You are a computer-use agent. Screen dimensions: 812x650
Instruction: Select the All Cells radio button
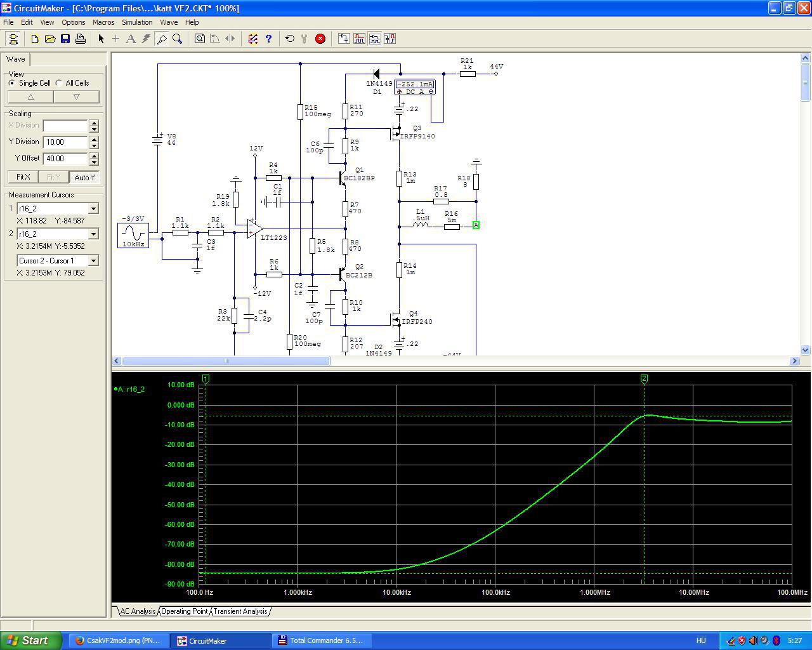pos(59,83)
